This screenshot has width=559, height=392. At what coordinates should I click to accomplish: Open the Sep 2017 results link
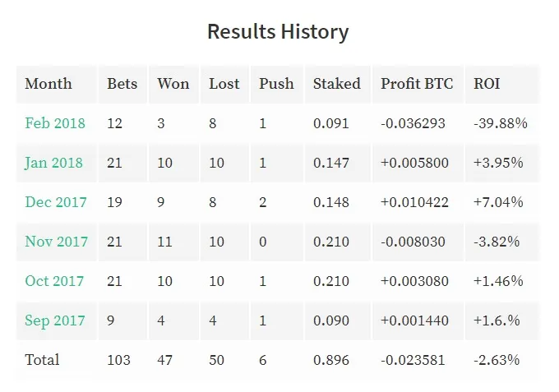[x=55, y=321]
